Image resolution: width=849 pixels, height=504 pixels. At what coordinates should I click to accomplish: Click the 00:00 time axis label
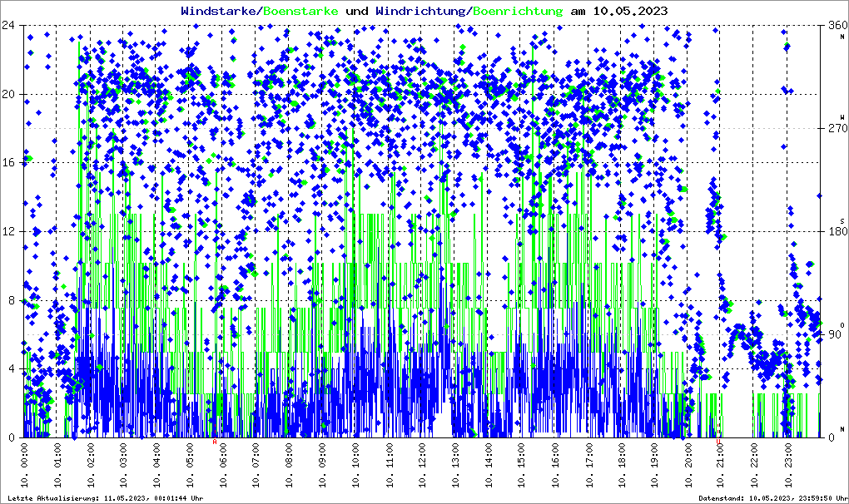pyautogui.click(x=24, y=465)
